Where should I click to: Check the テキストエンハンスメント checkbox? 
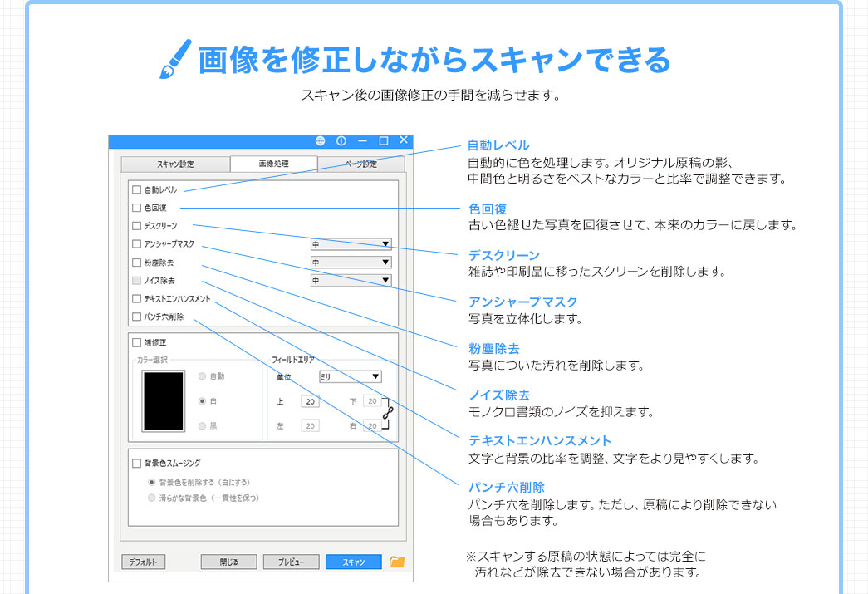pos(136,298)
